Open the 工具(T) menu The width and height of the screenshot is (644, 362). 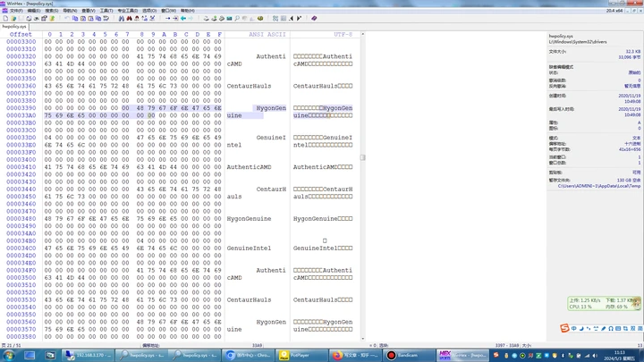click(106, 11)
